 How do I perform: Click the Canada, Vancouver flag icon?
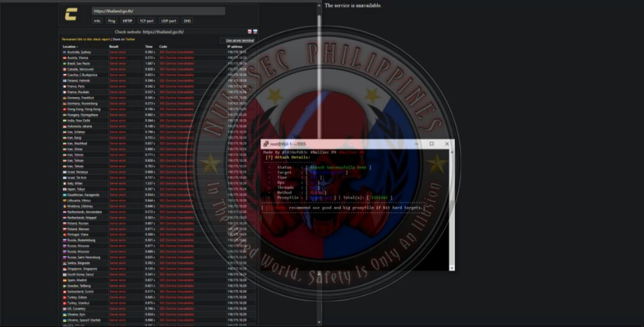(x=64, y=69)
